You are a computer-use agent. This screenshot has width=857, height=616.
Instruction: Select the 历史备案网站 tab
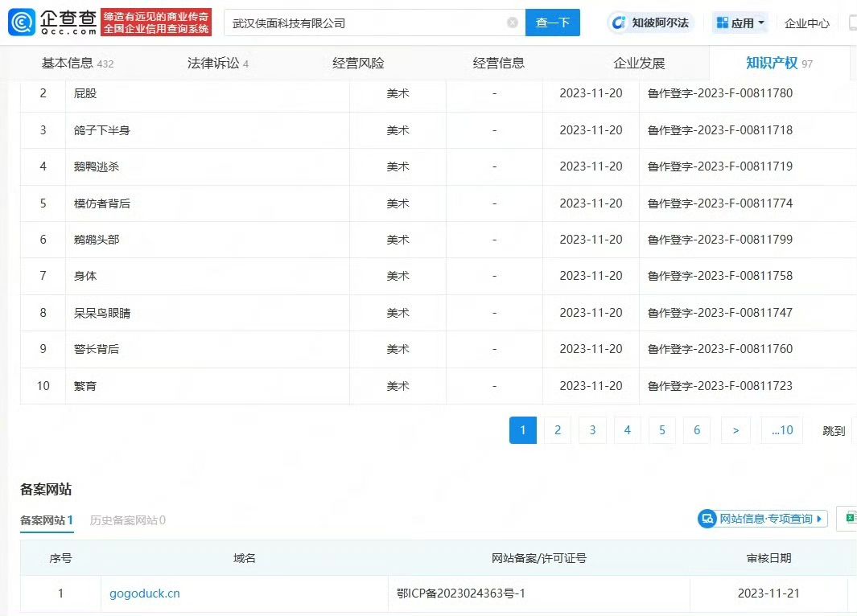coord(127,520)
